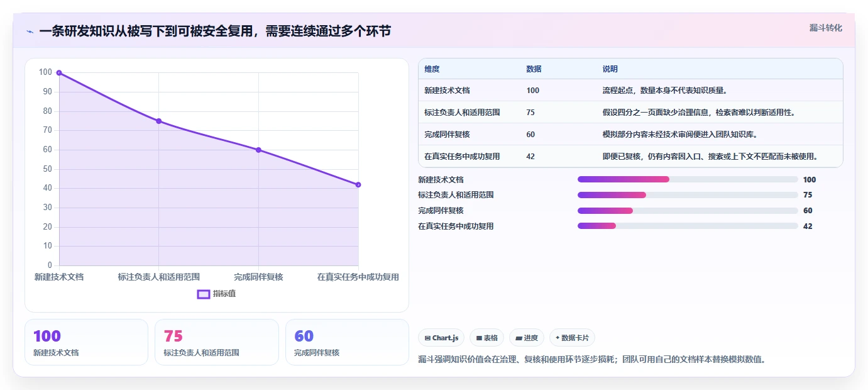
Task: Click the 说明 table column header
Action: (610, 69)
